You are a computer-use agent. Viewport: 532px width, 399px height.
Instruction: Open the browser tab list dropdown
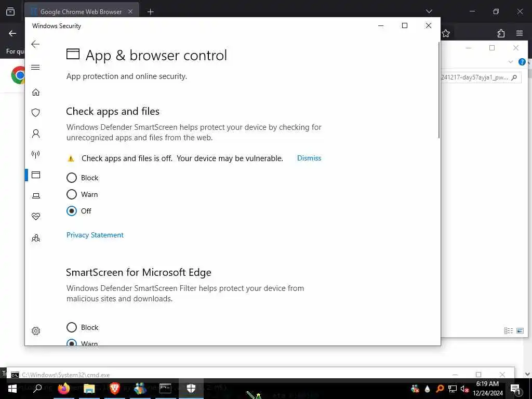pyautogui.click(x=429, y=11)
